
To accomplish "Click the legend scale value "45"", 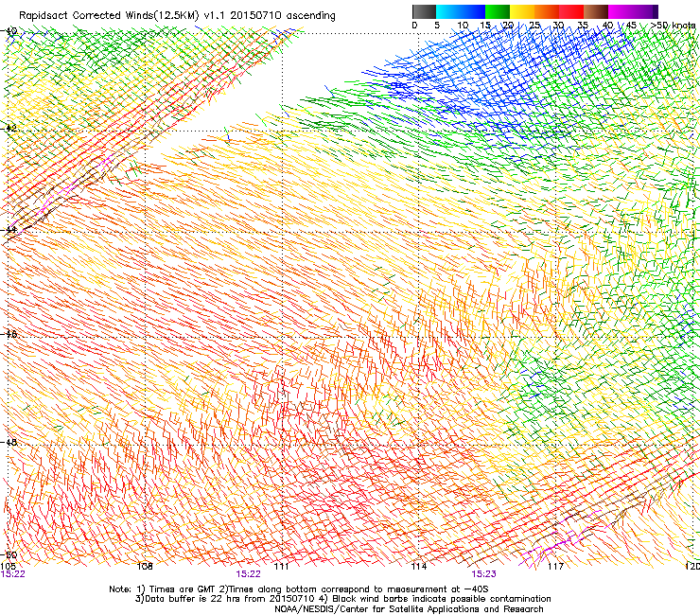I will [631, 26].
